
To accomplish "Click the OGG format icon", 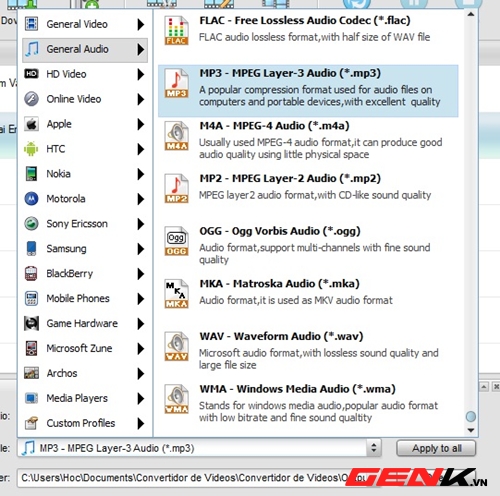I will pyautogui.click(x=176, y=241).
